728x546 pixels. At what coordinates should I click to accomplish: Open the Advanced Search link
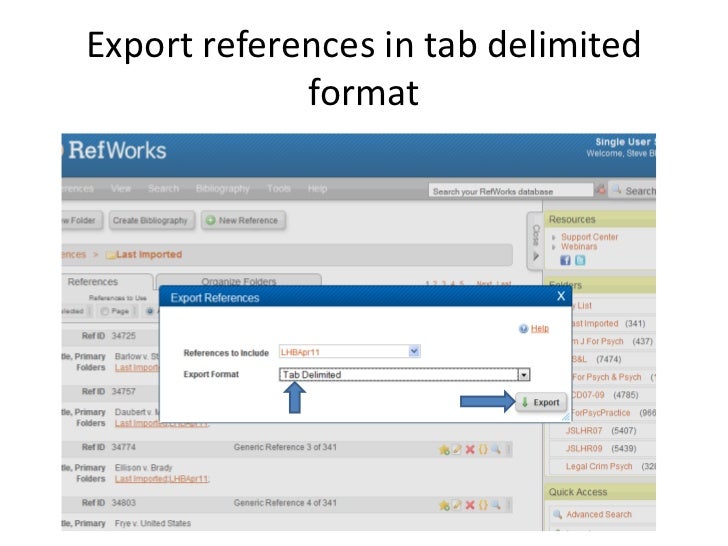[x=599, y=514]
